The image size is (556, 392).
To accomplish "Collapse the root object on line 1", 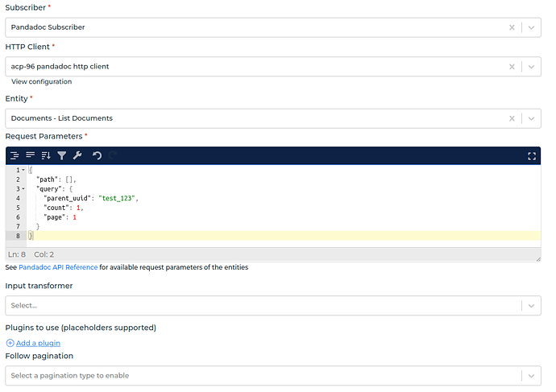I will (23, 170).
